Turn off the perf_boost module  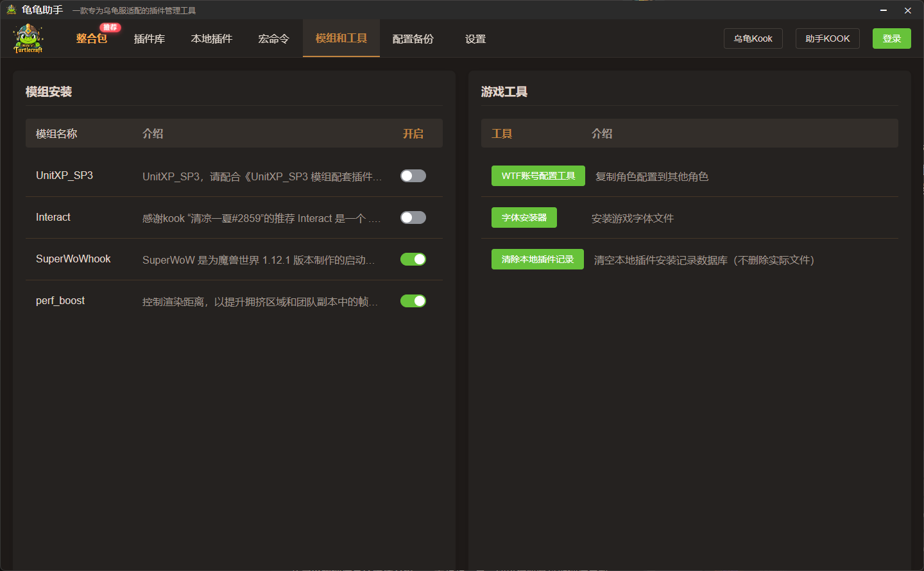point(413,300)
